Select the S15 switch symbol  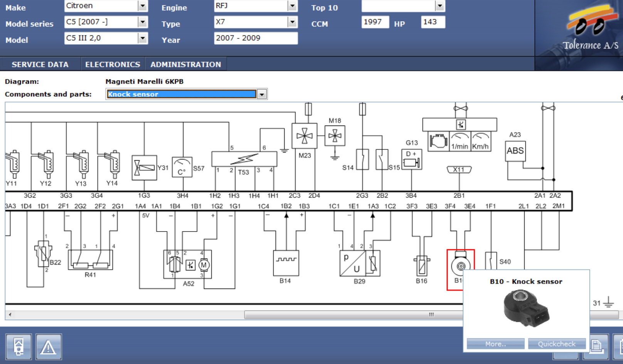(382, 159)
